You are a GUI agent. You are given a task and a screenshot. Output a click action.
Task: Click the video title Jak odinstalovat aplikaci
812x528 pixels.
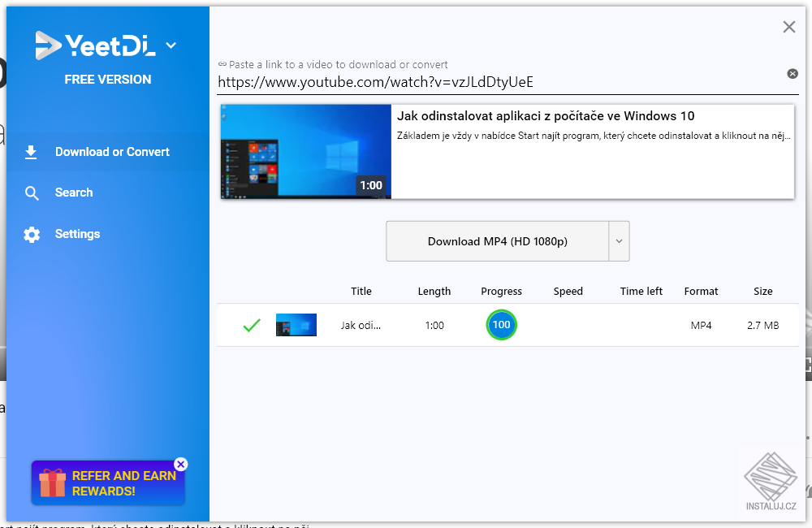pyautogui.click(x=546, y=115)
